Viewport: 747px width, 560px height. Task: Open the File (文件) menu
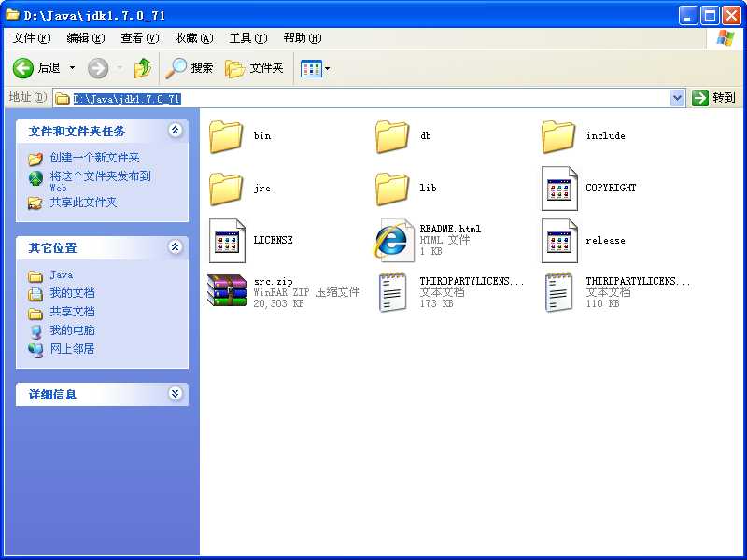(x=32, y=38)
